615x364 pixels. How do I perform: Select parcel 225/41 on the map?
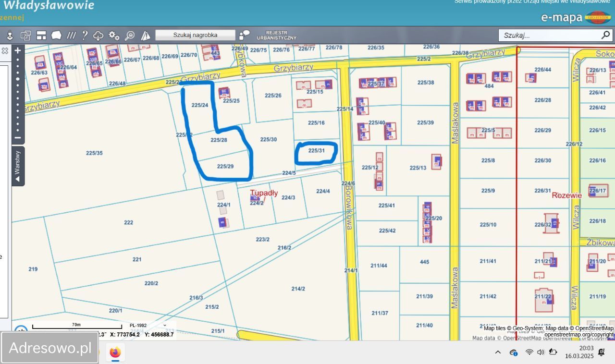(386, 205)
